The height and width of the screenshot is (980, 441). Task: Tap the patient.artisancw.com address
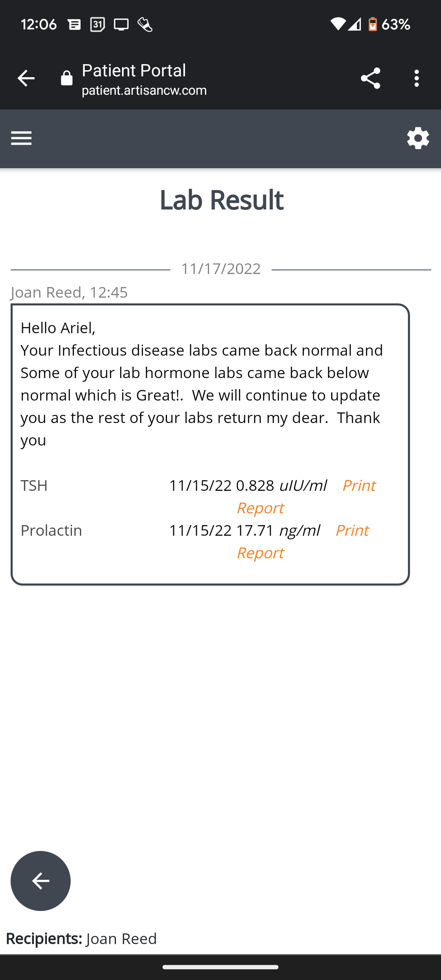click(x=144, y=90)
